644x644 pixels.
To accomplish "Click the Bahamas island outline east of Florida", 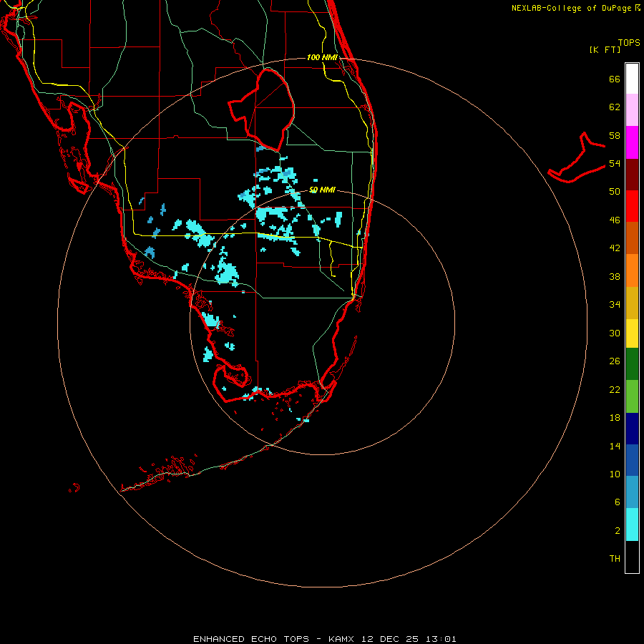I will coord(576,157).
